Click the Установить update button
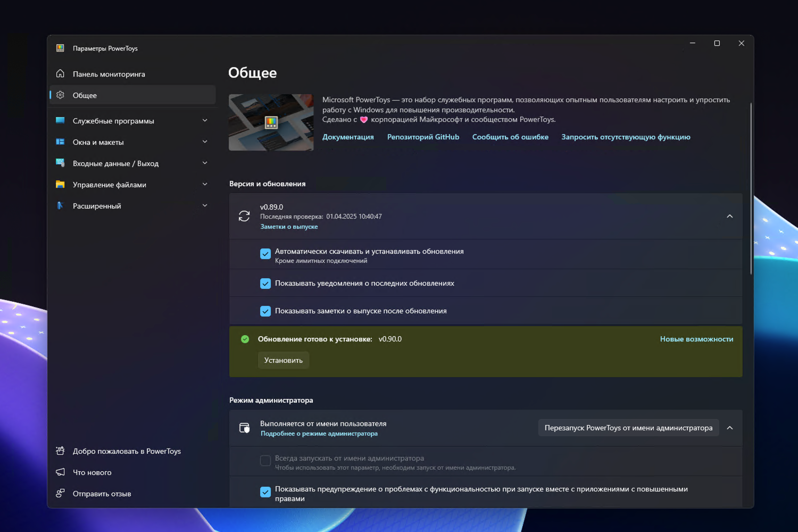 pos(284,360)
